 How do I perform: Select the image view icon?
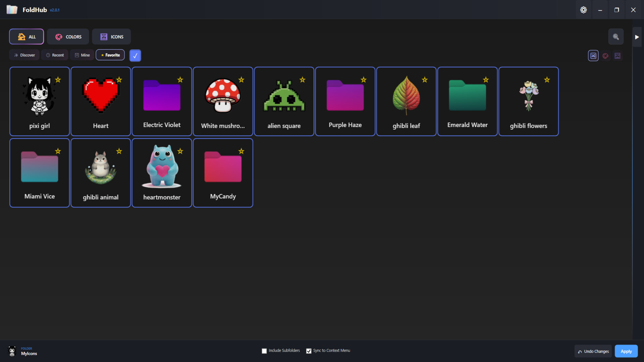coord(618,56)
